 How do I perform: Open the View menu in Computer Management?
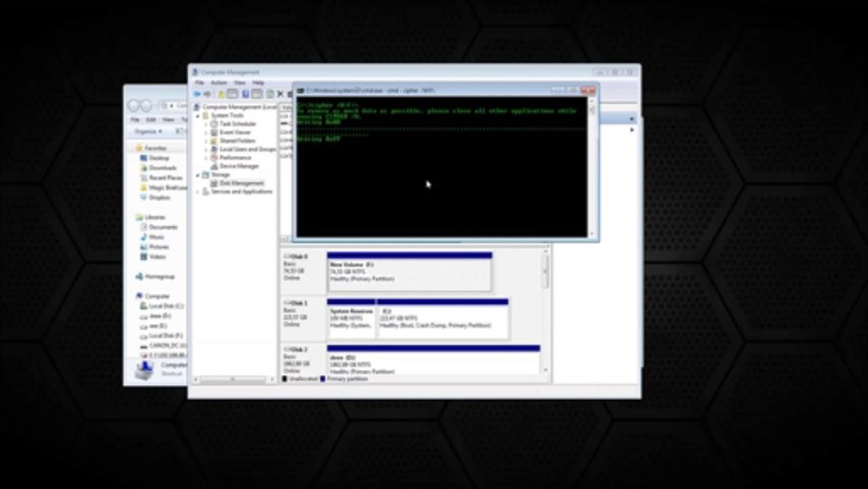[240, 83]
